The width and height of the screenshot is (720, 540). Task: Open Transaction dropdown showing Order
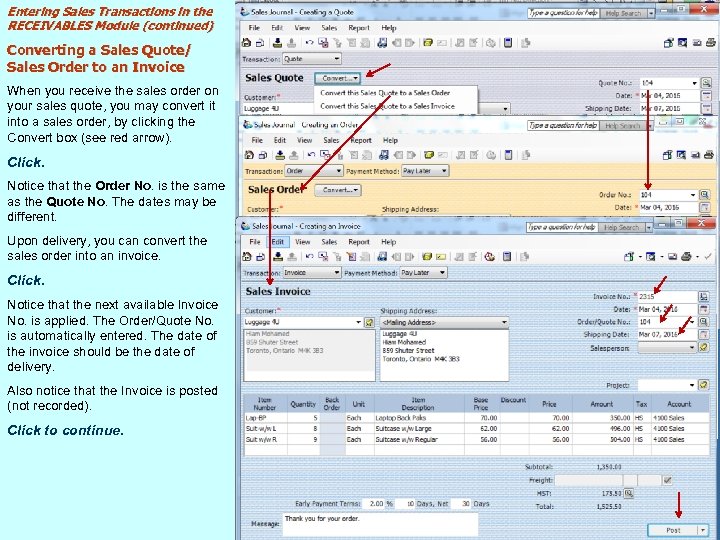(x=314, y=171)
